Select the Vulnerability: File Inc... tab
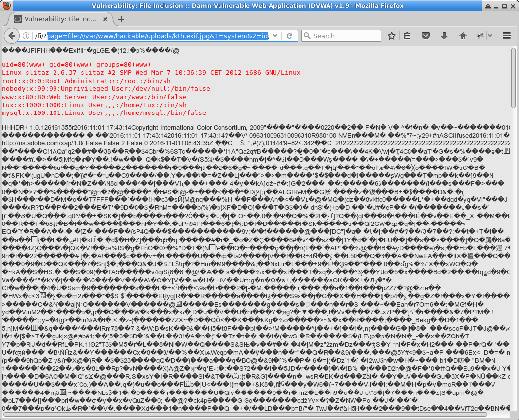The image size is (519, 420). [60, 19]
